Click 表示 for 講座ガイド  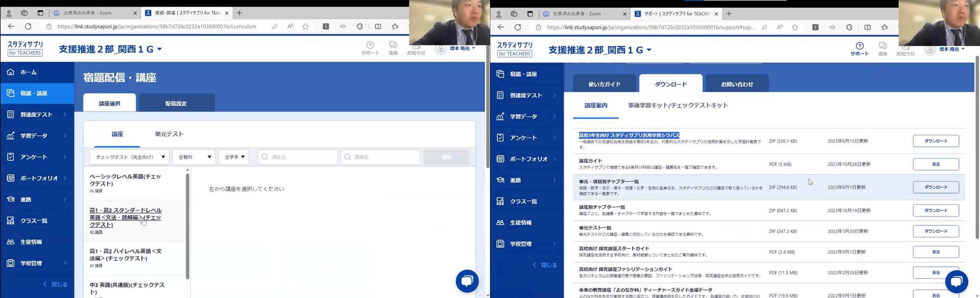(936, 164)
